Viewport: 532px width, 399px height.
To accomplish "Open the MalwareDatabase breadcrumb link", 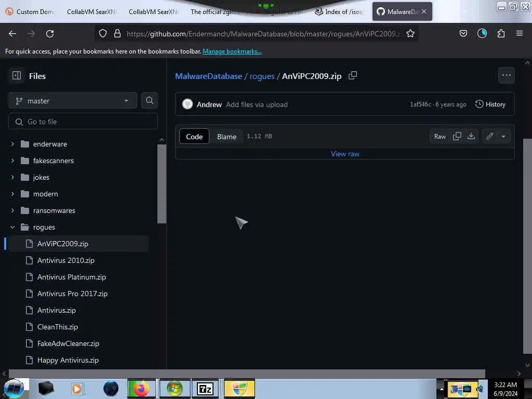I will click(209, 76).
